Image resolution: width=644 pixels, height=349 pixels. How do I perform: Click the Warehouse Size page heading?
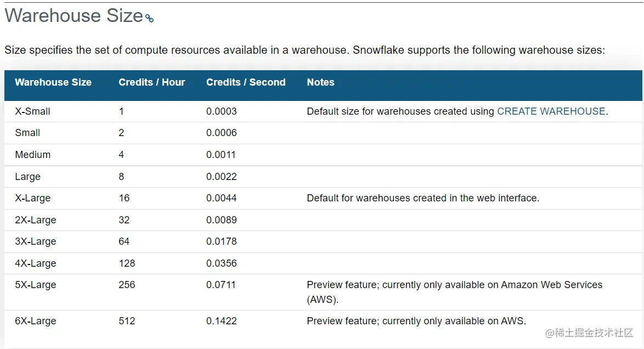click(74, 16)
